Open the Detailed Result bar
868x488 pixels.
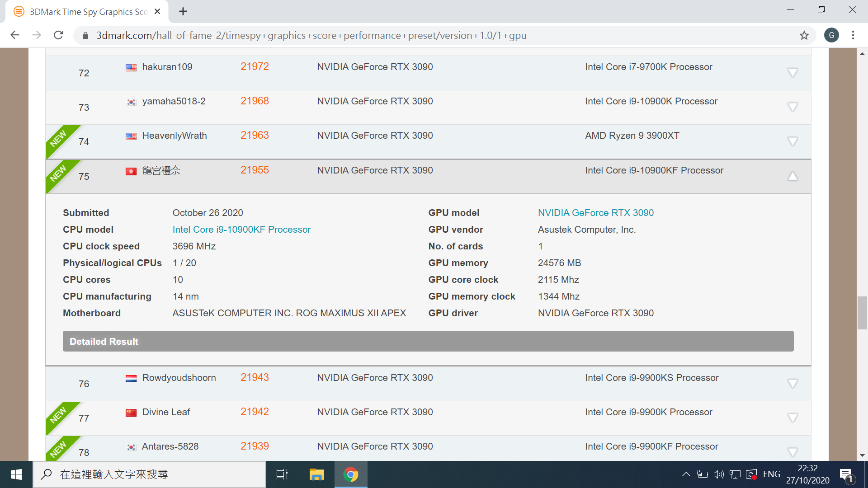pos(428,341)
